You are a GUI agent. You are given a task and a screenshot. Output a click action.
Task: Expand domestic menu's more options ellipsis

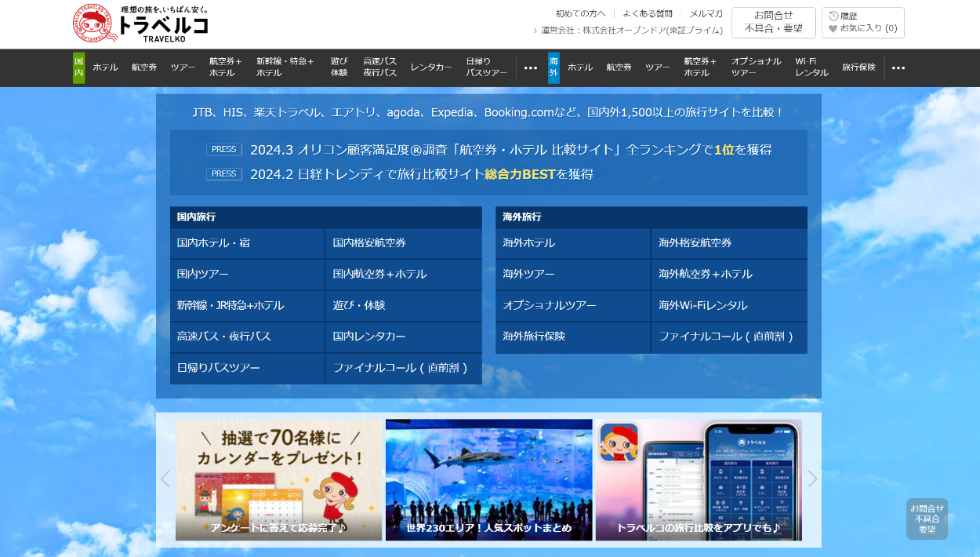531,67
